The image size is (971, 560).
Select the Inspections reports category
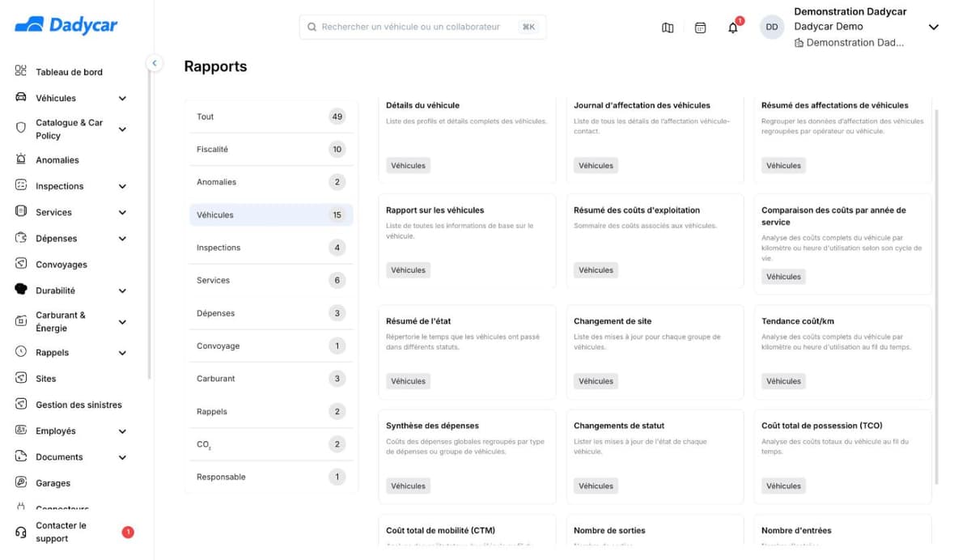pyautogui.click(x=271, y=248)
